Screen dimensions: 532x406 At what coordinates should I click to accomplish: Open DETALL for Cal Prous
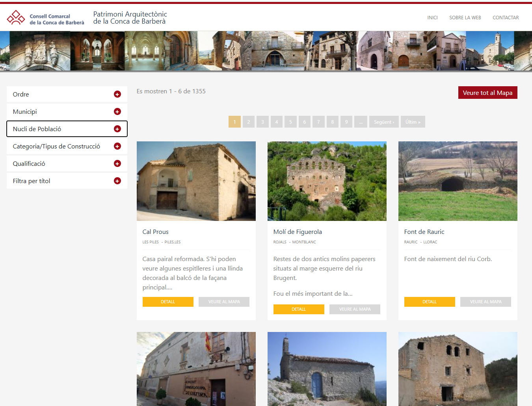pos(168,301)
